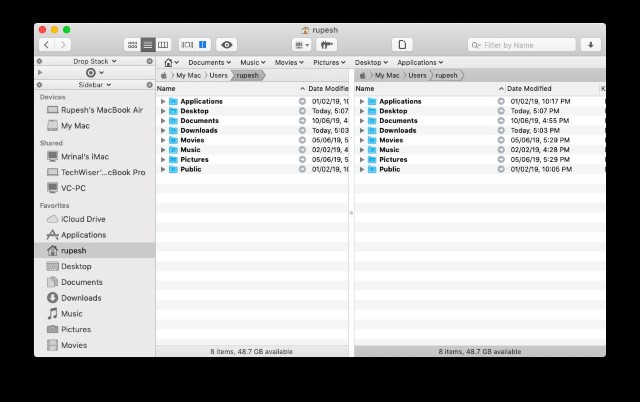The height and width of the screenshot is (402, 640).
Task: Go back with the navigation arrow
Action: click(47, 45)
